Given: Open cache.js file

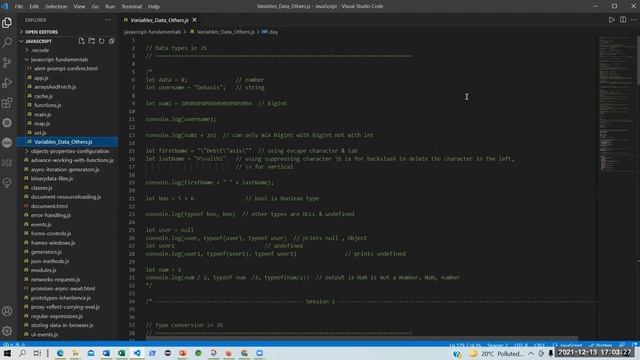Looking at the screenshot, I should 43,96.
